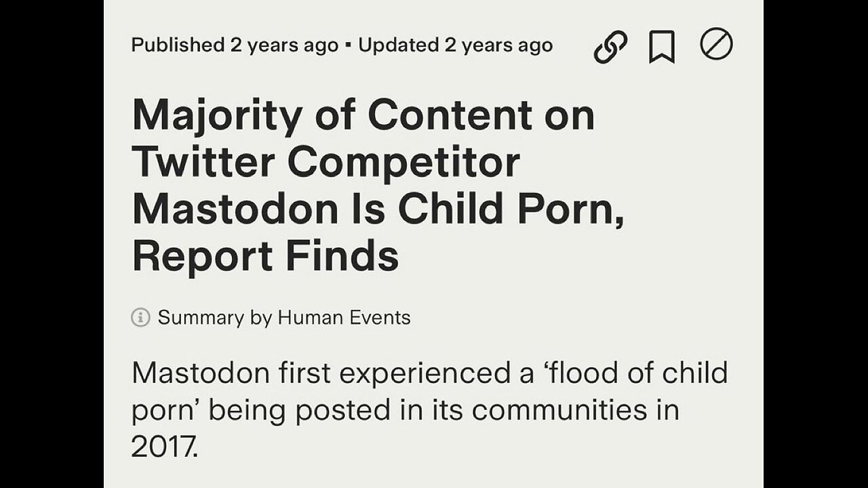Click the word 'Majority' in the headline

[216, 117]
